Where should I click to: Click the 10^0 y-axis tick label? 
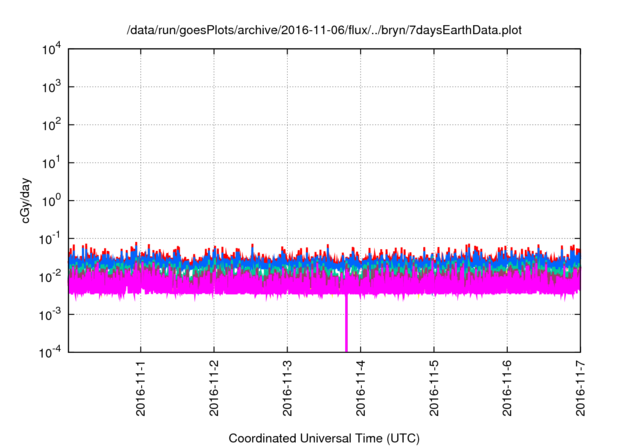(50, 201)
